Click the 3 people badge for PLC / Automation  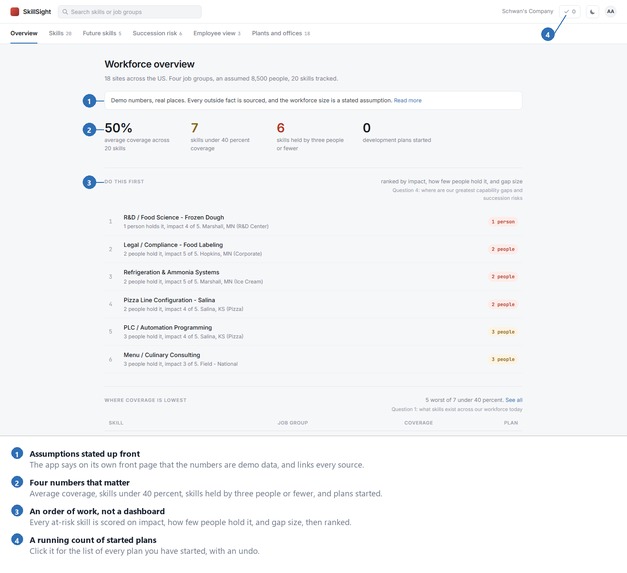tap(503, 332)
